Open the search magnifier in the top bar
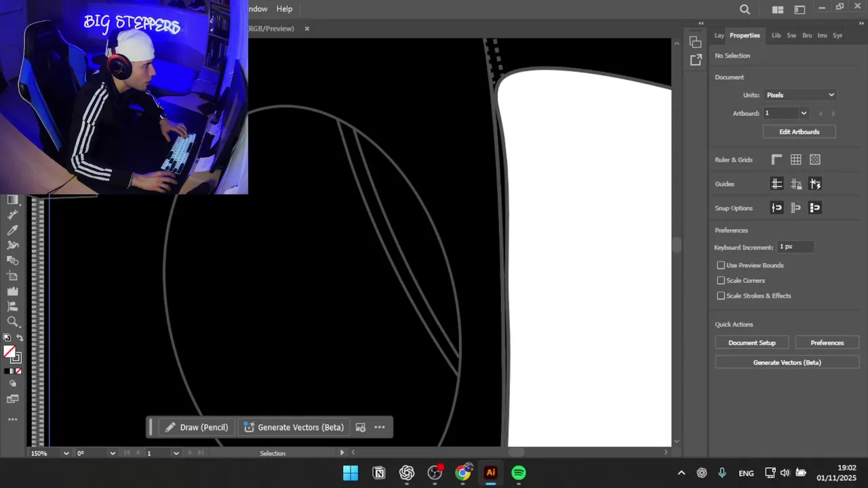868x488 pixels. pyautogui.click(x=745, y=9)
